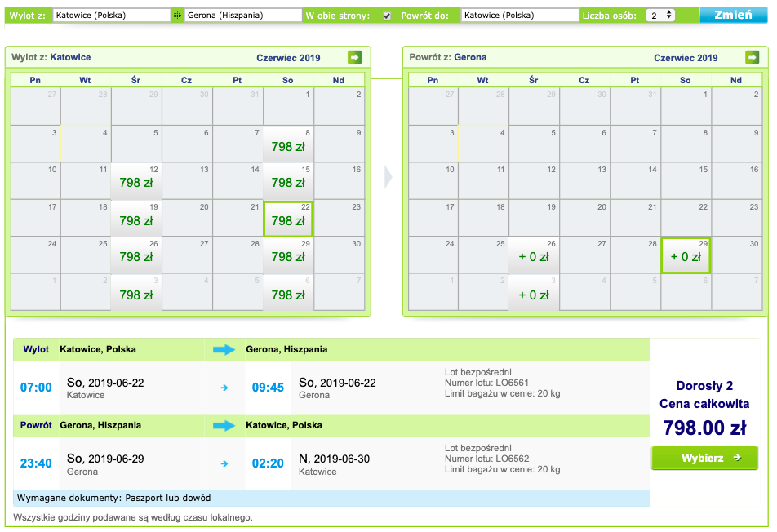Click the blue arrow in Wylot header row
The image size is (777, 532).
(x=224, y=350)
